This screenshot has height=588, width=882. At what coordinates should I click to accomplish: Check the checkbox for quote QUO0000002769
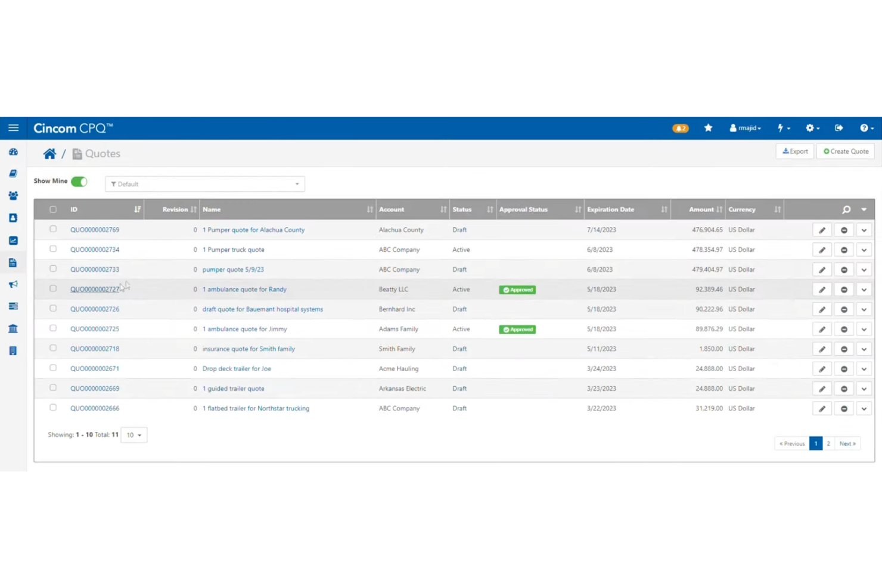point(53,229)
